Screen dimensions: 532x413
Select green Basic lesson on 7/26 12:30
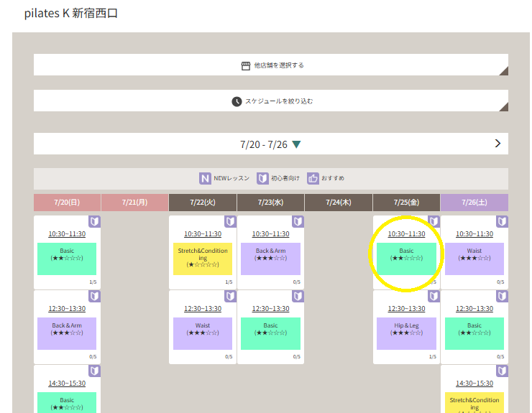click(474, 333)
